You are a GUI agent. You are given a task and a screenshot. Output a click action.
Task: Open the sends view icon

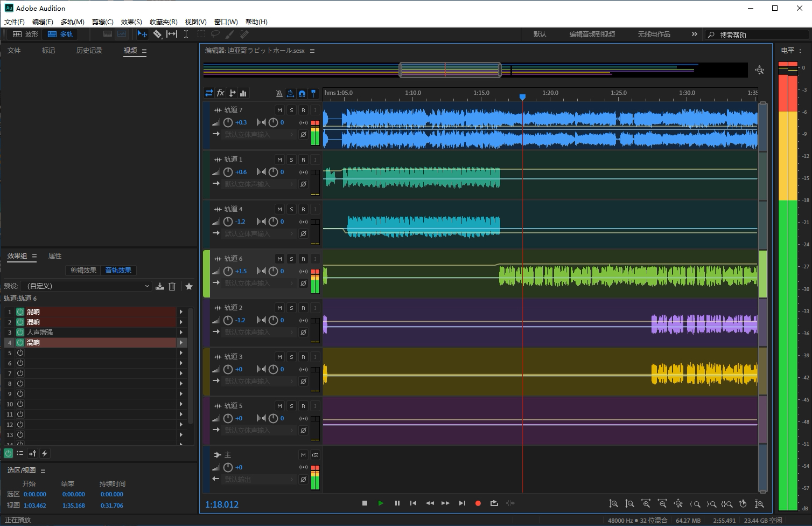232,93
